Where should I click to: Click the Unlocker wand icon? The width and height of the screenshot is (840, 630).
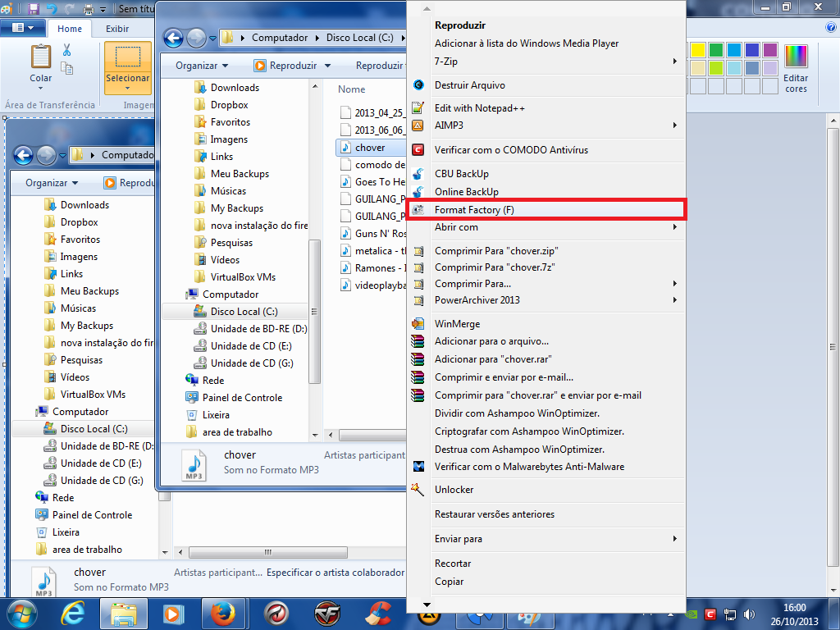(x=418, y=489)
